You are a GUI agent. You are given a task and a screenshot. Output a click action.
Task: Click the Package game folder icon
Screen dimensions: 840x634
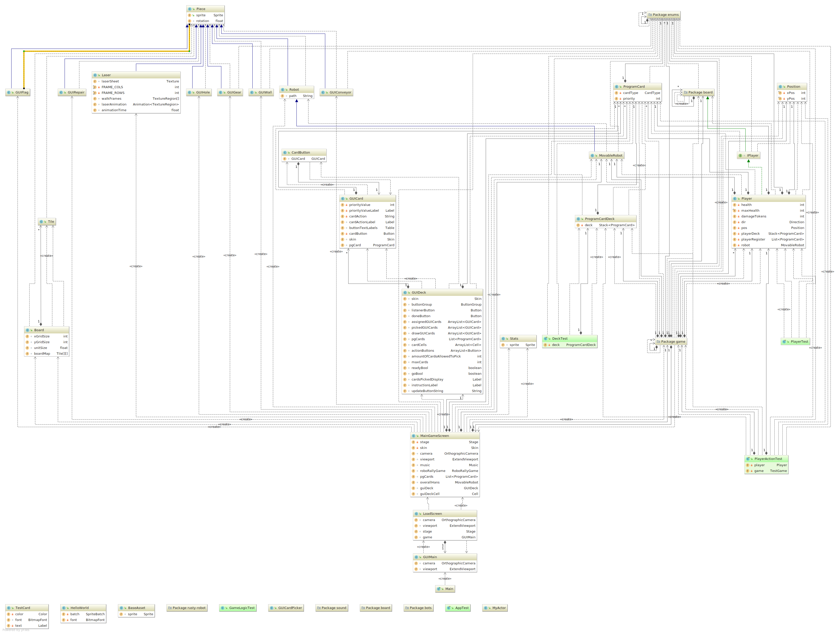658,341
